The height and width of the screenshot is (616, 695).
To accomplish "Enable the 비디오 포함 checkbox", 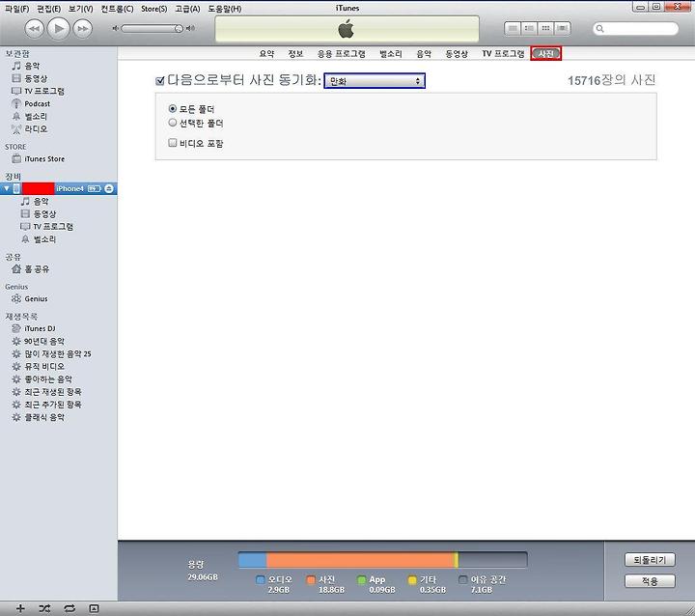I will point(173,142).
